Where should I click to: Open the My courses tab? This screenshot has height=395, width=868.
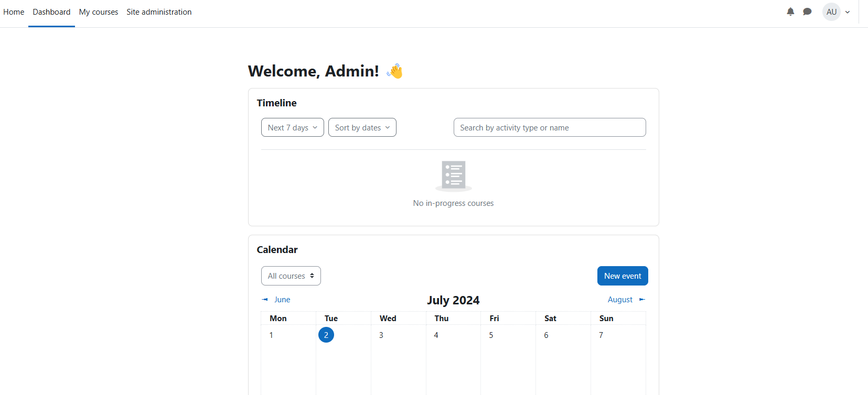pos(99,12)
